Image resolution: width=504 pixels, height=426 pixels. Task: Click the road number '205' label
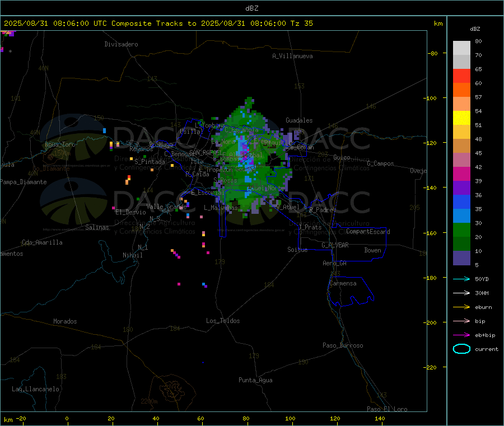[414, 208]
